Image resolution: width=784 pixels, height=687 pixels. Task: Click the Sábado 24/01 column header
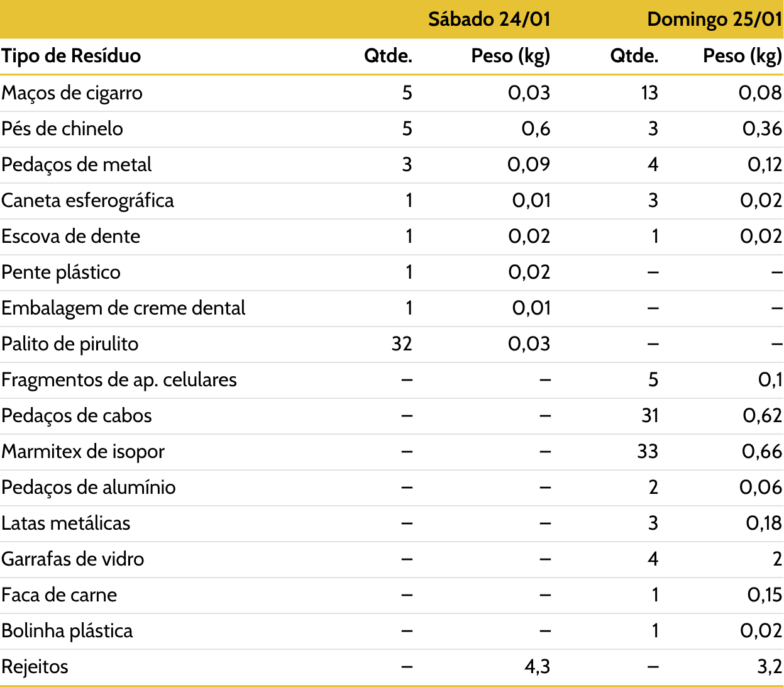pos(489,19)
